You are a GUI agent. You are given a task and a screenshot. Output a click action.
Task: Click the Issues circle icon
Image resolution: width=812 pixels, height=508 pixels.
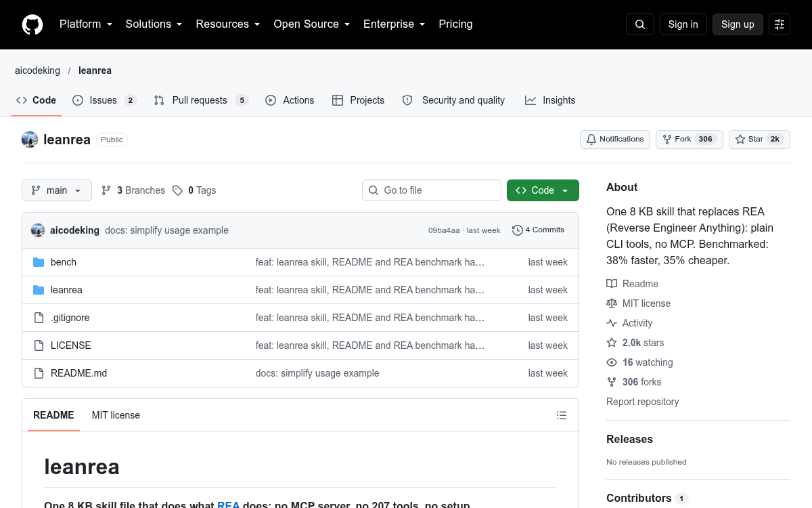pos(78,100)
